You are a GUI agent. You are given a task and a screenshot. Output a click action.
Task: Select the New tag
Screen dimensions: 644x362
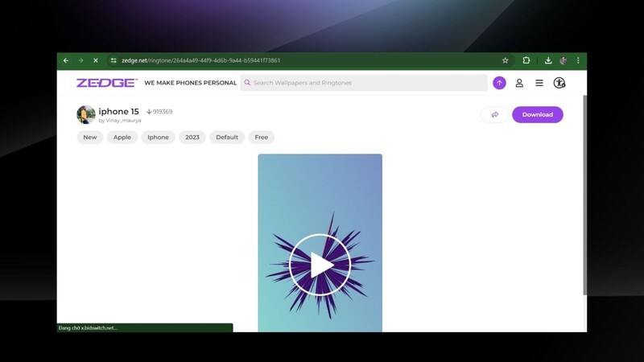(x=90, y=137)
